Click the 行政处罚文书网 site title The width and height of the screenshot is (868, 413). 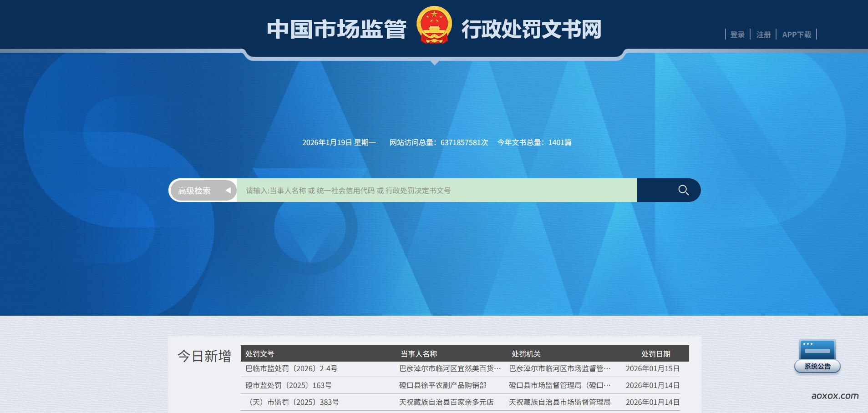pyautogui.click(x=531, y=30)
